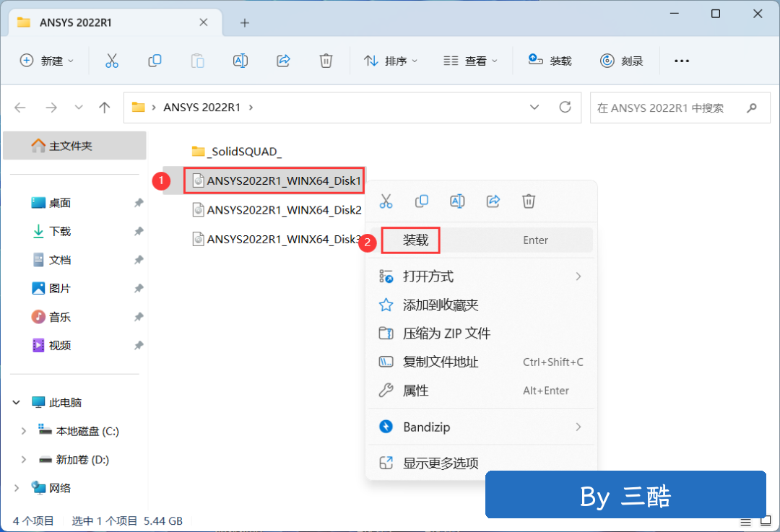Unpin 图片 using its pin icon
Image resolution: width=780 pixels, height=532 pixels.
139,288
